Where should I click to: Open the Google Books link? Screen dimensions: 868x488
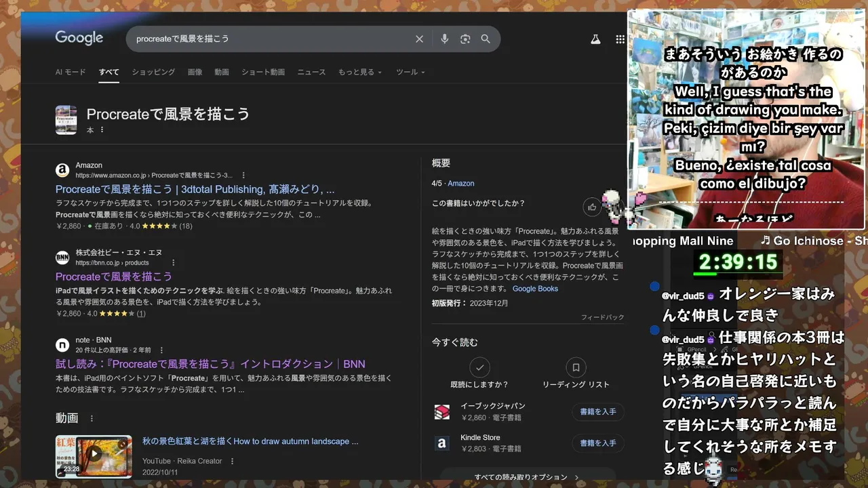(535, 289)
